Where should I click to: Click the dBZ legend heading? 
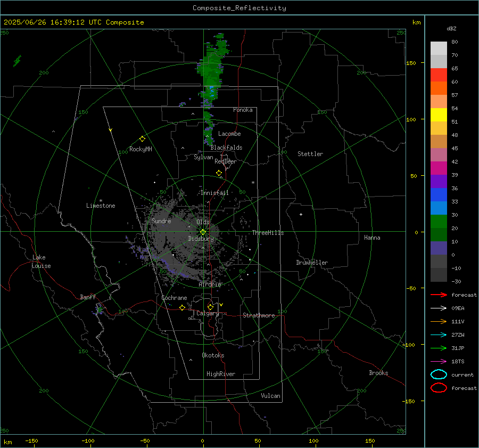pos(451,28)
